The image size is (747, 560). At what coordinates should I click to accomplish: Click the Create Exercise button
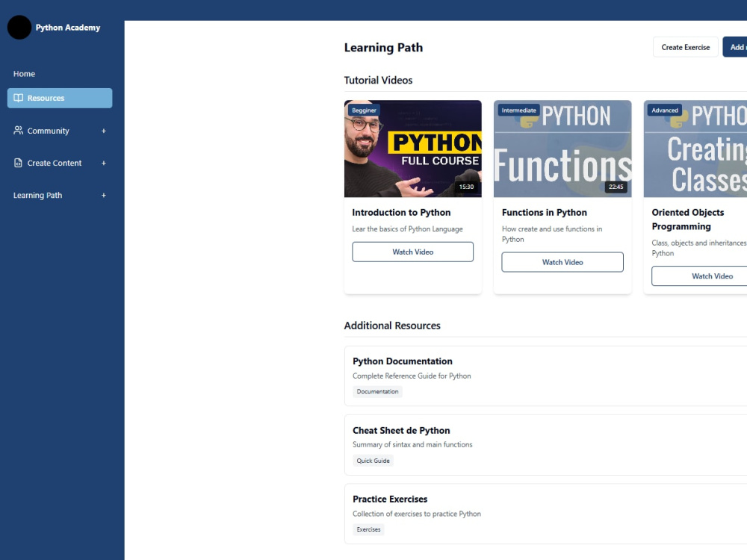coord(685,47)
